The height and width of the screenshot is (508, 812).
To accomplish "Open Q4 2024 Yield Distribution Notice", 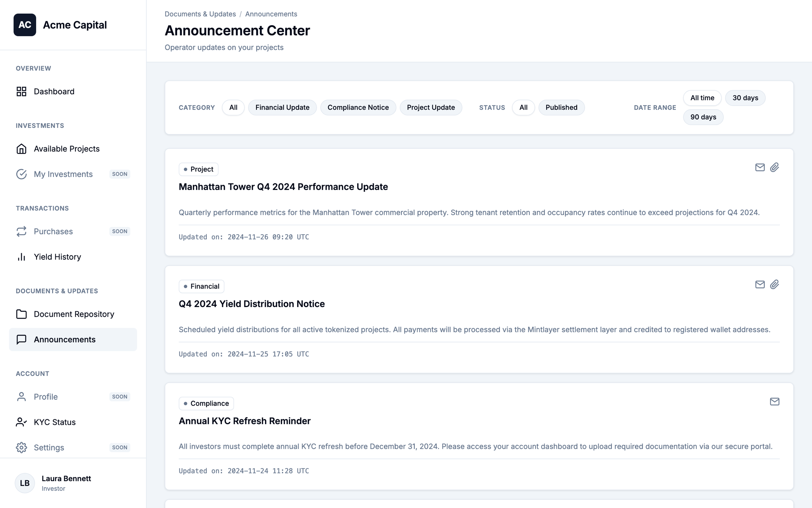I will click(x=252, y=304).
